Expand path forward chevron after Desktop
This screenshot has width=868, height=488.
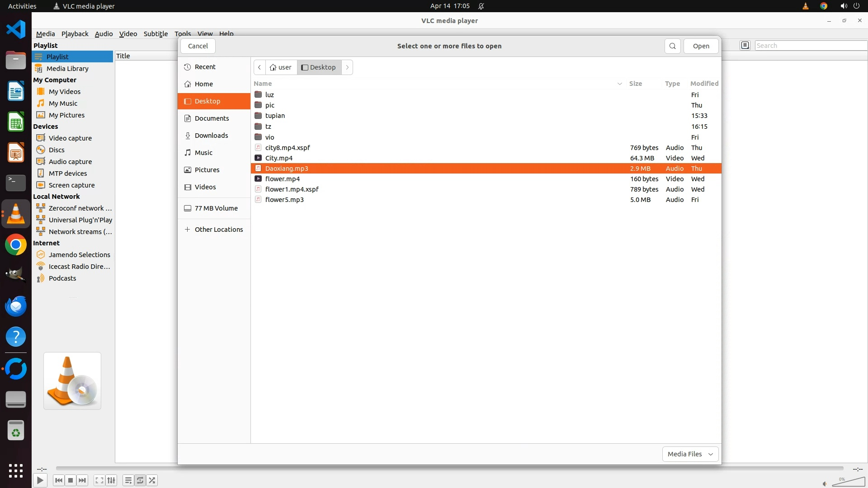(x=347, y=67)
